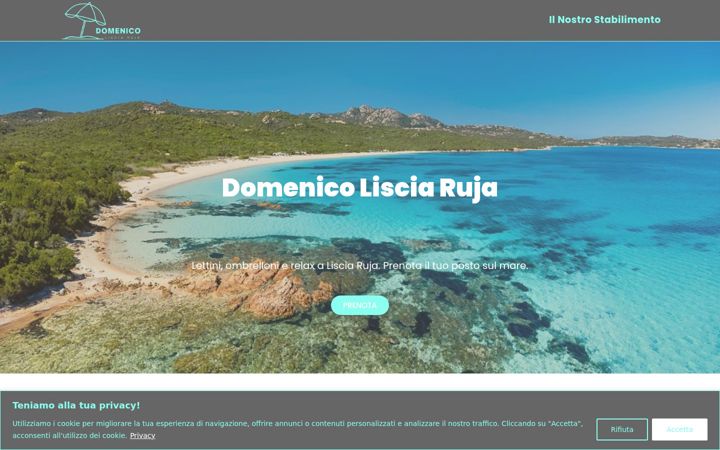Open the Privacy policy link
Viewport: 720px width, 450px height.
[142, 435]
